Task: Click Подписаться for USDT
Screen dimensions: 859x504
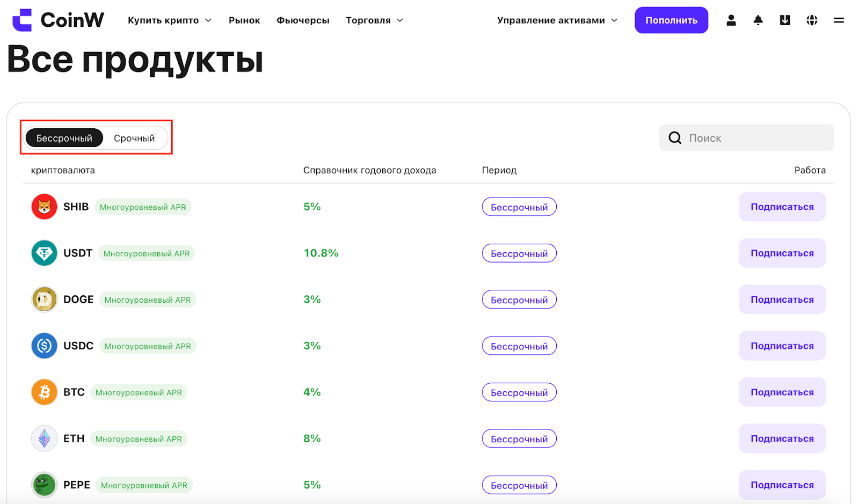Action: [x=782, y=253]
